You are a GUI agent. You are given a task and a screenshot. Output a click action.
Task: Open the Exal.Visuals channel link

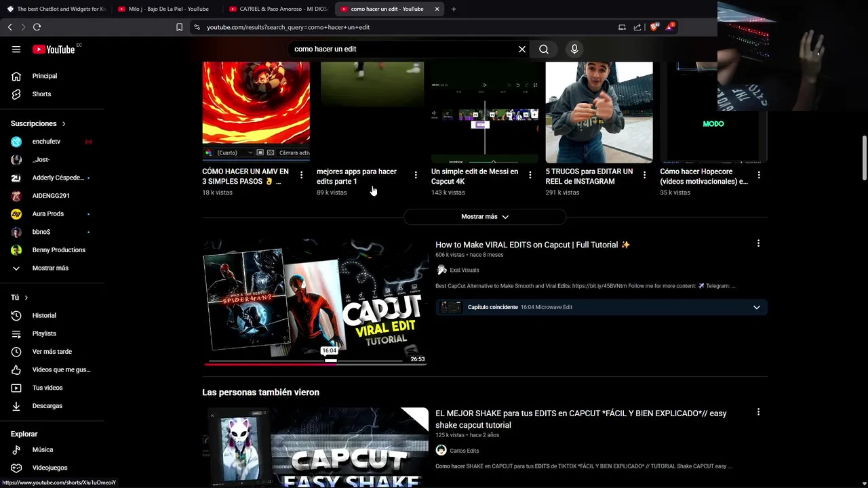[x=464, y=270]
